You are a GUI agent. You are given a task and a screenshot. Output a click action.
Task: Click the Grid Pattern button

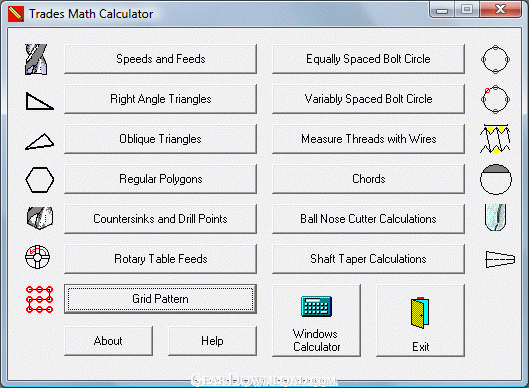pyautogui.click(x=161, y=299)
